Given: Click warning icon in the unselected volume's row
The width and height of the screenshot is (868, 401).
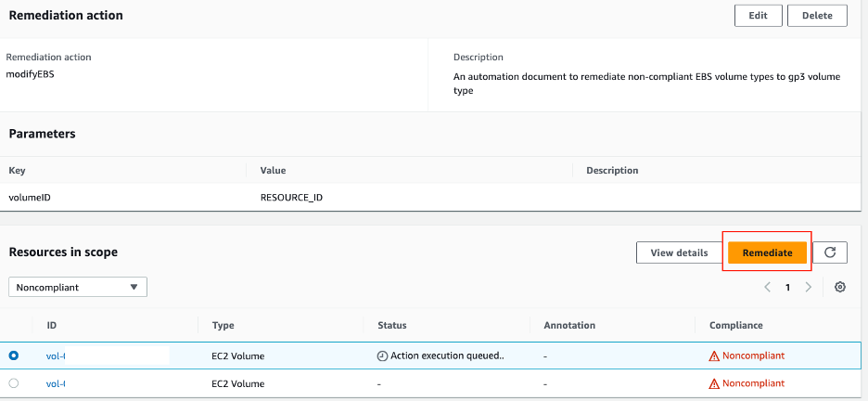Looking at the screenshot, I should tap(714, 383).
